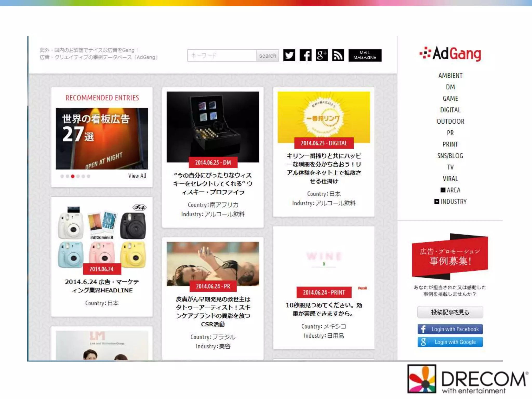Select the last carousel dot indicator
This screenshot has height=399, width=532.
pos(89,176)
